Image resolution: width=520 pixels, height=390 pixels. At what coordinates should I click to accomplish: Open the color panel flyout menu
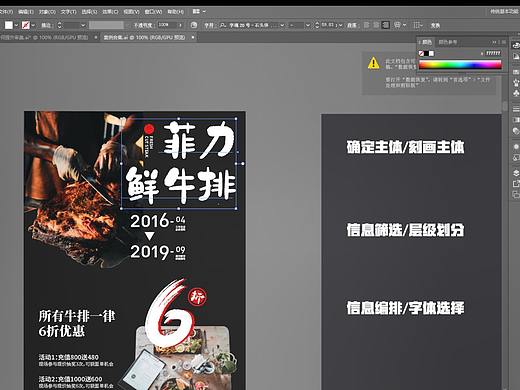(x=504, y=42)
